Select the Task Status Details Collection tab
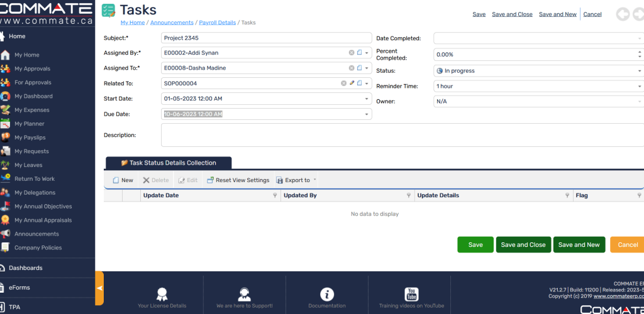644x314 pixels. click(169, 163)
